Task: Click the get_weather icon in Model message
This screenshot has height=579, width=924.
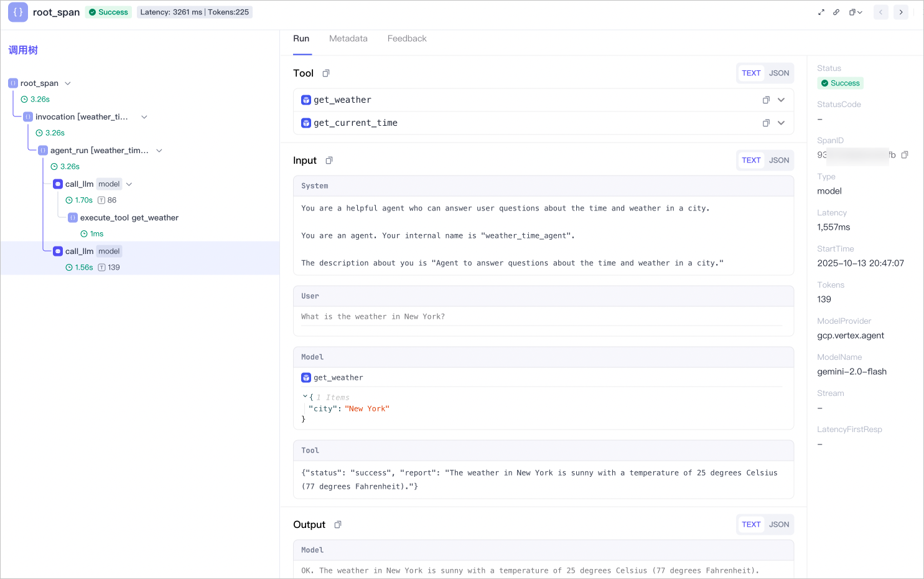Action: point(306,378)
